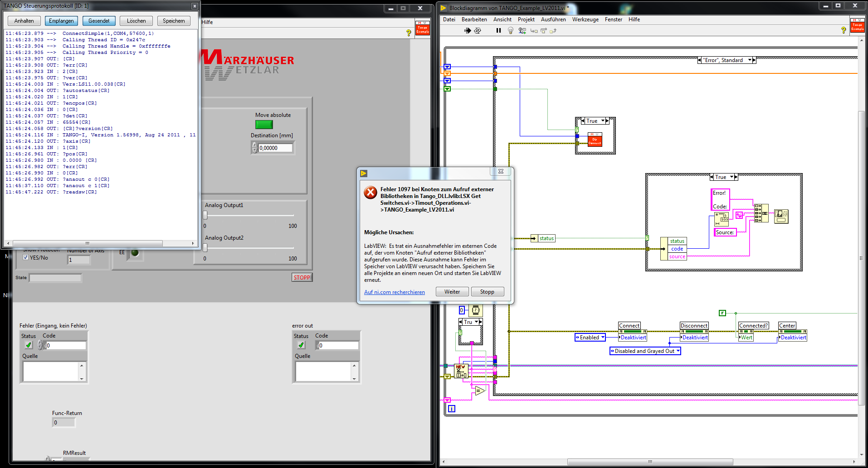Click the Step Over toolbar icon
This screenshot has width=868, height=468.
tap(544, 30)
